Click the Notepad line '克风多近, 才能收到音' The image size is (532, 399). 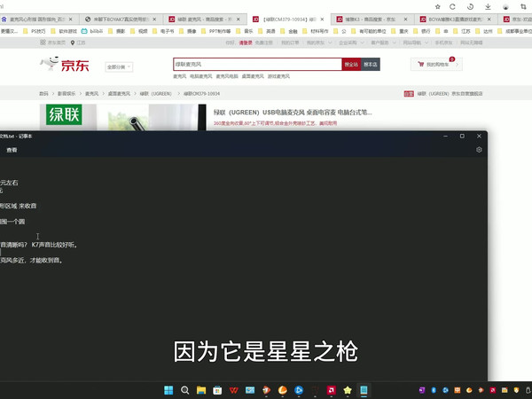pyautogui.click(x=31, y=261)
